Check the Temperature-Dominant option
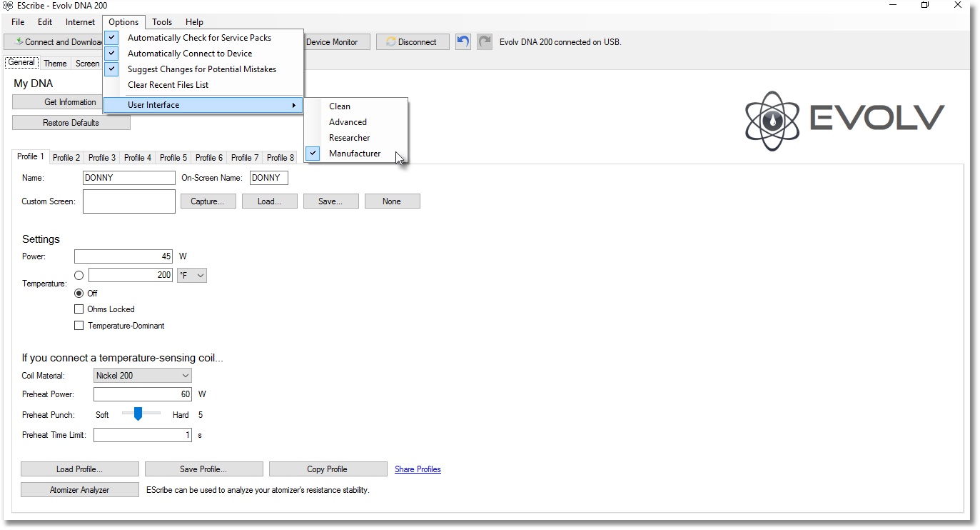The width and height of the screenshot is (980, 530). (x=79, y=326)
